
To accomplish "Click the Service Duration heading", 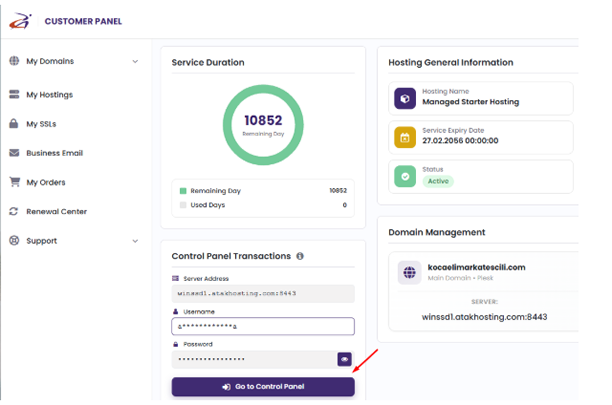I will (208, 62).
